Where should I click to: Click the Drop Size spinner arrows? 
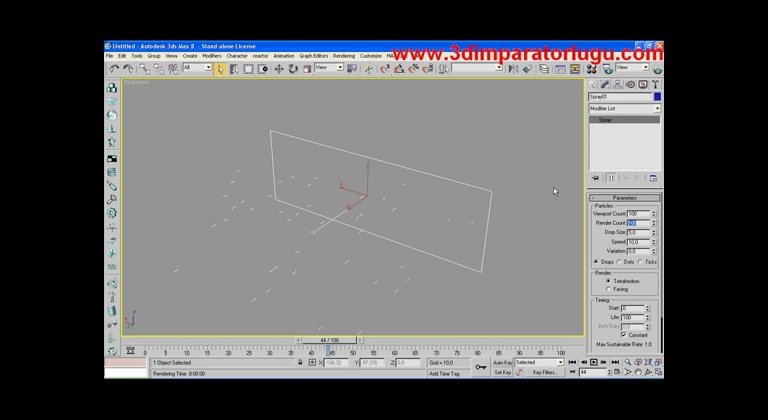coord(653,232)
